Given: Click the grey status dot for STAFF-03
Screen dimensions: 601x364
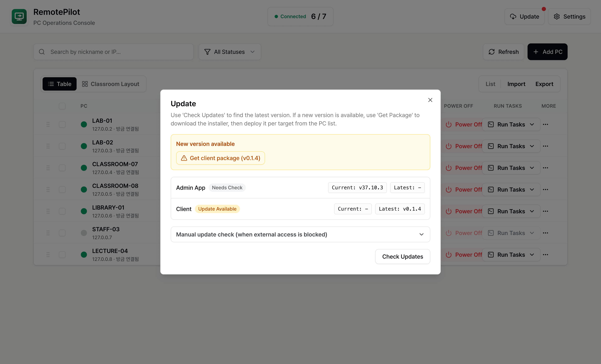Looking at the screenshot, I should [84, 233].
